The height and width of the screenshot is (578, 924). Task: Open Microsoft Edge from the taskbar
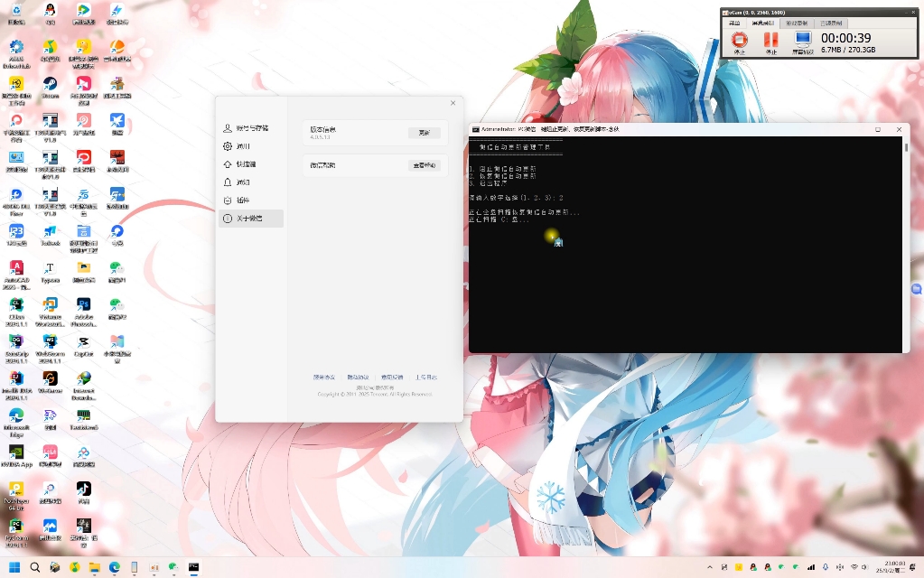pos(115,567)
